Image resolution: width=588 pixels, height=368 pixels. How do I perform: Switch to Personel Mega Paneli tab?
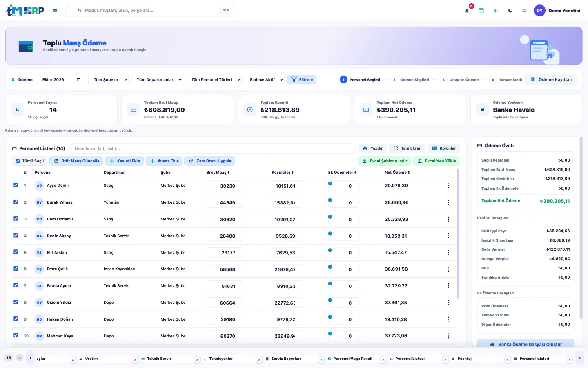(353, 359)
